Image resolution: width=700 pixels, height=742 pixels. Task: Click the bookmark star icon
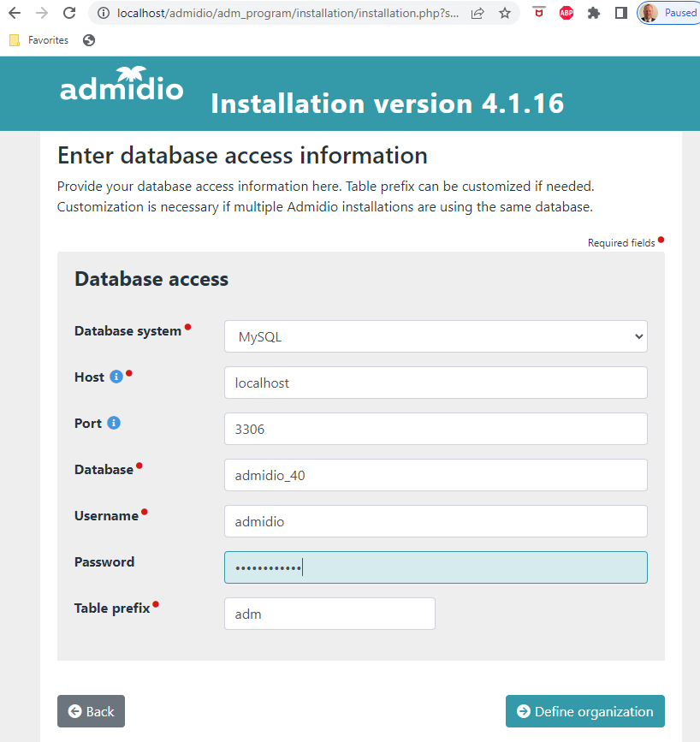click(505, 12)
